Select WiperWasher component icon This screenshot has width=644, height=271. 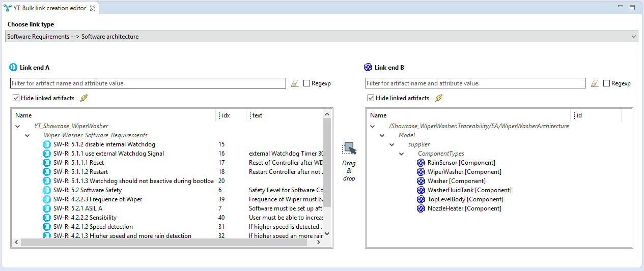421,172
